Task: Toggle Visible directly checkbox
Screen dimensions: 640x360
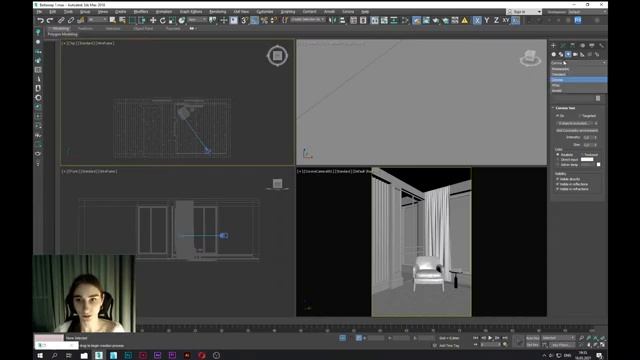Action: [x=557, y=179]
